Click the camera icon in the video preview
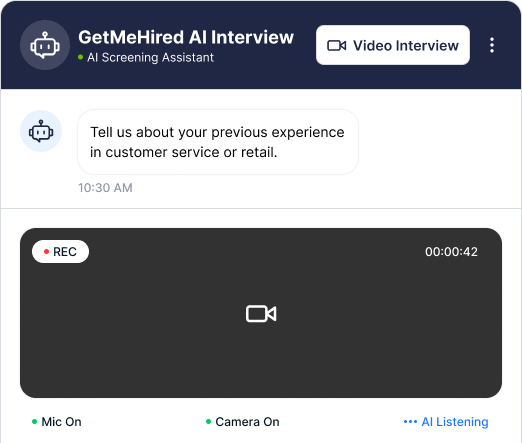Viewport: 522px width, 443px height. [x=261, y=313]
